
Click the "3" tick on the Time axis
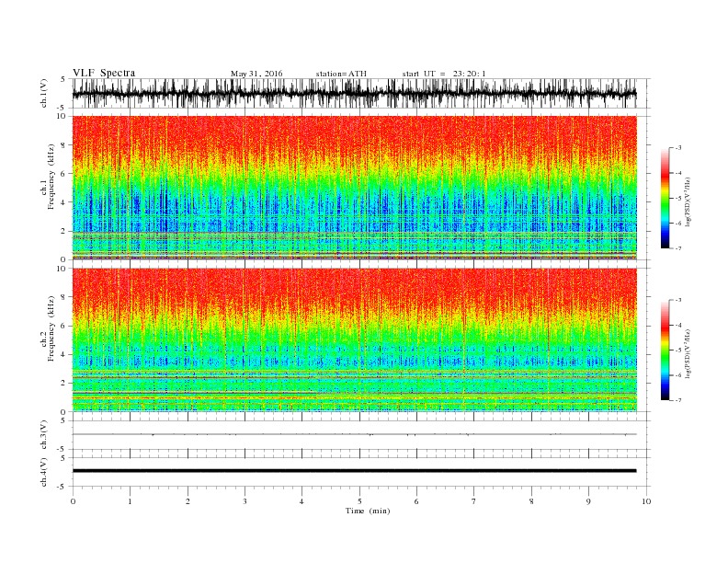click(x=245, y=501)
